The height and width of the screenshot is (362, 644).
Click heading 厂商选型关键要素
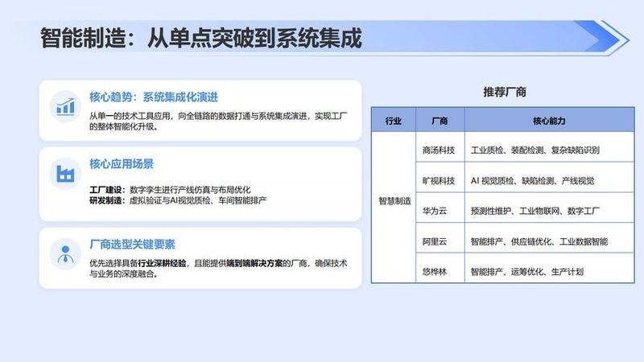132,245
